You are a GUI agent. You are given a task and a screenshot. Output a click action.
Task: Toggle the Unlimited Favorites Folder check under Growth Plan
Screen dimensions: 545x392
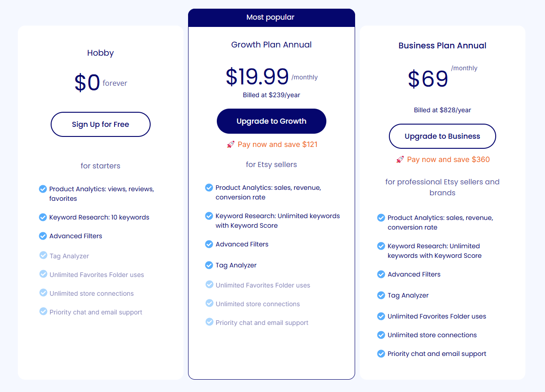tap(209, 285)
